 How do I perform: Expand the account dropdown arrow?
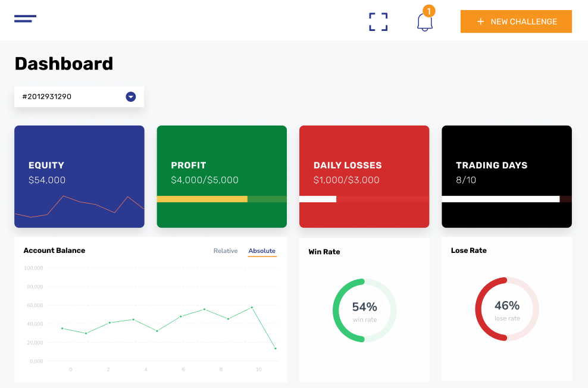pyautogui.click(x=131, y=96)
